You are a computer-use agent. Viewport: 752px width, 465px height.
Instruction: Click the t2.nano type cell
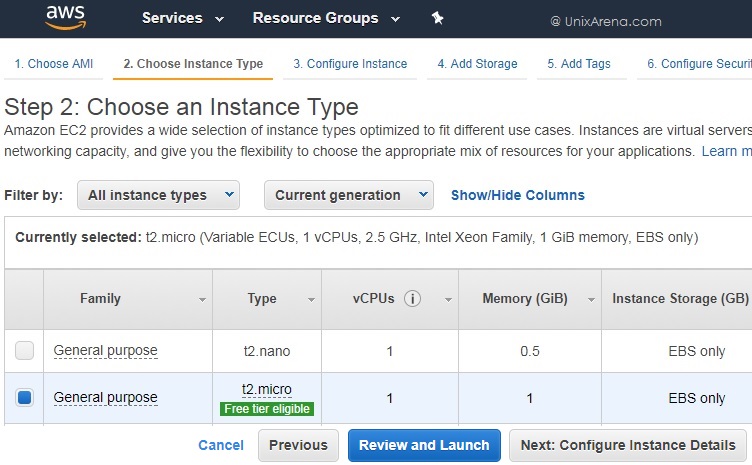[267, 351]
